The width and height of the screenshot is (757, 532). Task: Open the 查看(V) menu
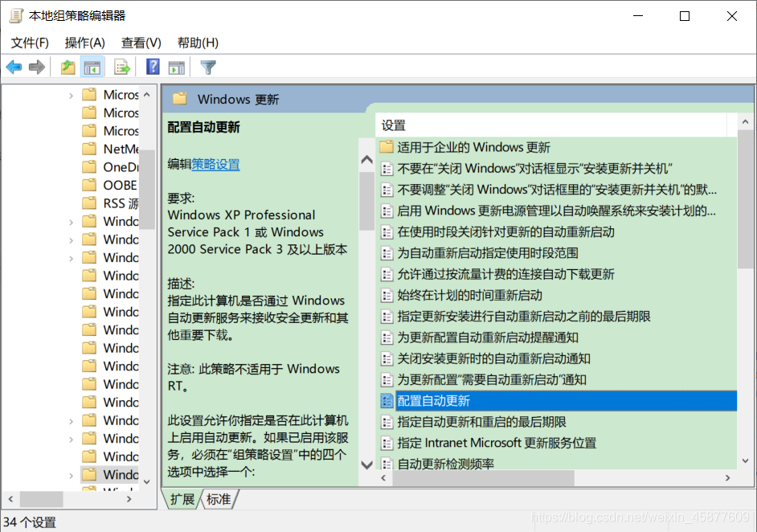pos(141,42)
